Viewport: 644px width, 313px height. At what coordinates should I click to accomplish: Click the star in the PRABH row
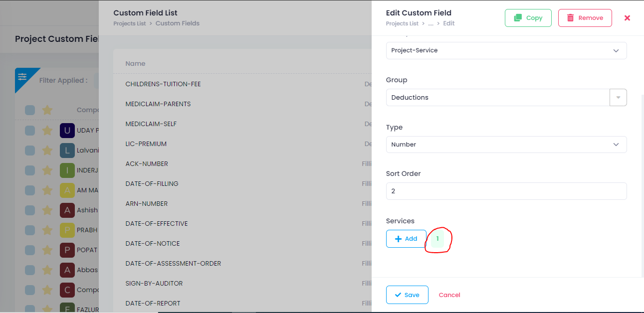[47, 230]
